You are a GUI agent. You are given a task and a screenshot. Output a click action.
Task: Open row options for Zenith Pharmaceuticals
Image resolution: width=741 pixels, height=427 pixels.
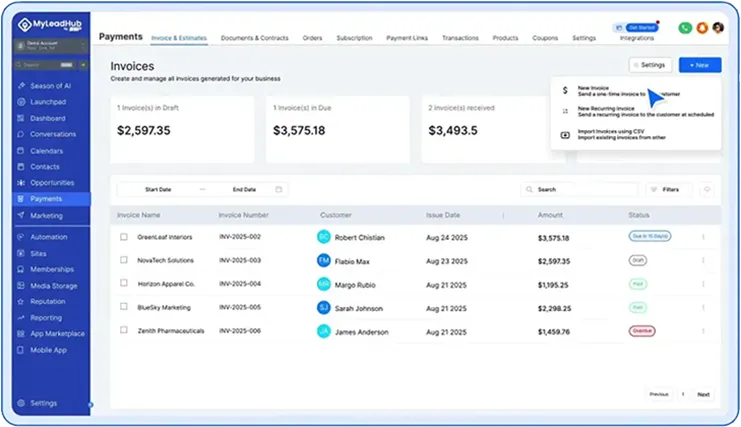(703, 331)
